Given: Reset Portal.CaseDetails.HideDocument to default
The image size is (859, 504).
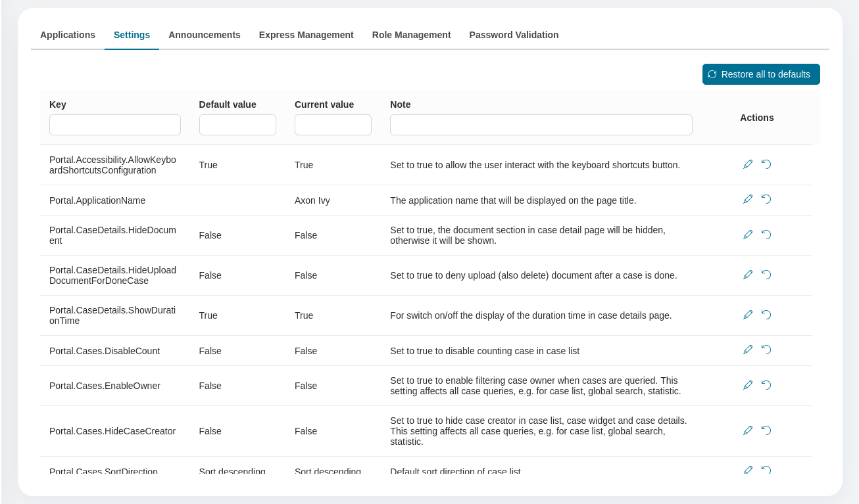Looking at the screenshot, I should pos(766,235).
